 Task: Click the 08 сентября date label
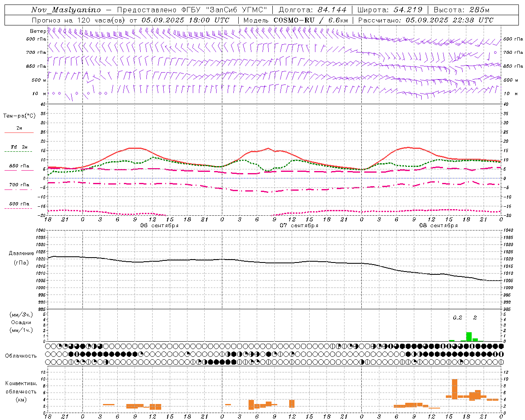coord(438,226)
